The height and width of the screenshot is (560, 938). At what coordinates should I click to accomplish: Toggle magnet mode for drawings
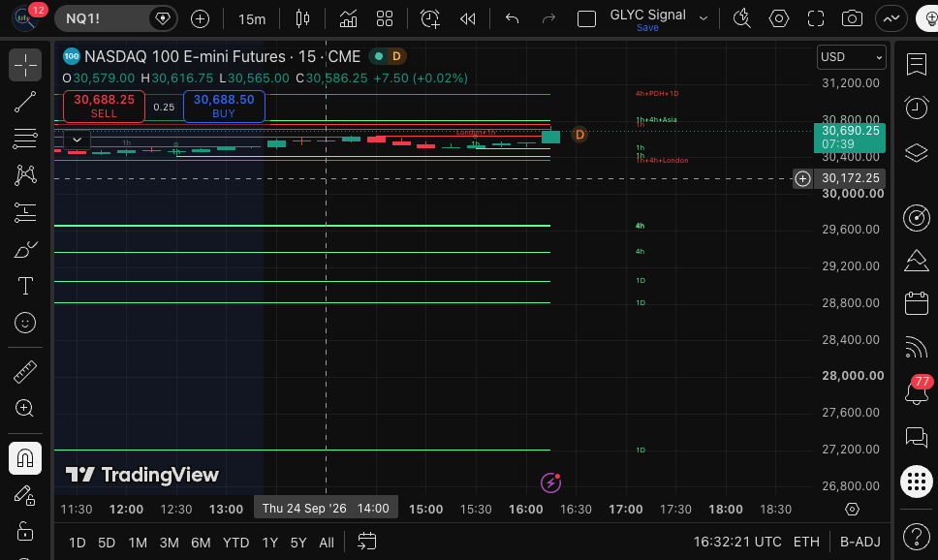coord(25,458)
